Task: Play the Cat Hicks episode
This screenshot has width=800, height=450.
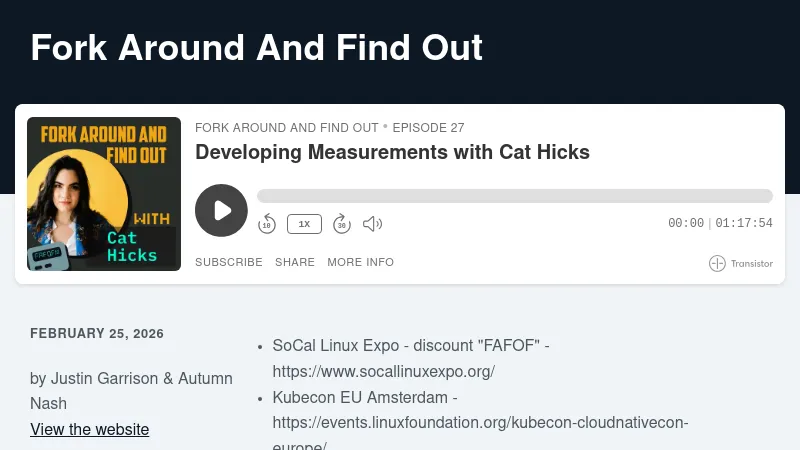Action: (x=221, y=210)
